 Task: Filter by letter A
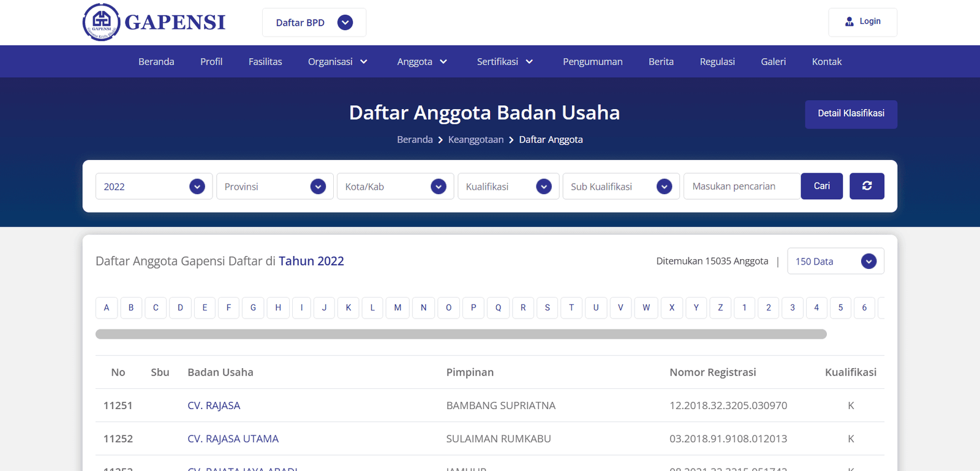107,307
